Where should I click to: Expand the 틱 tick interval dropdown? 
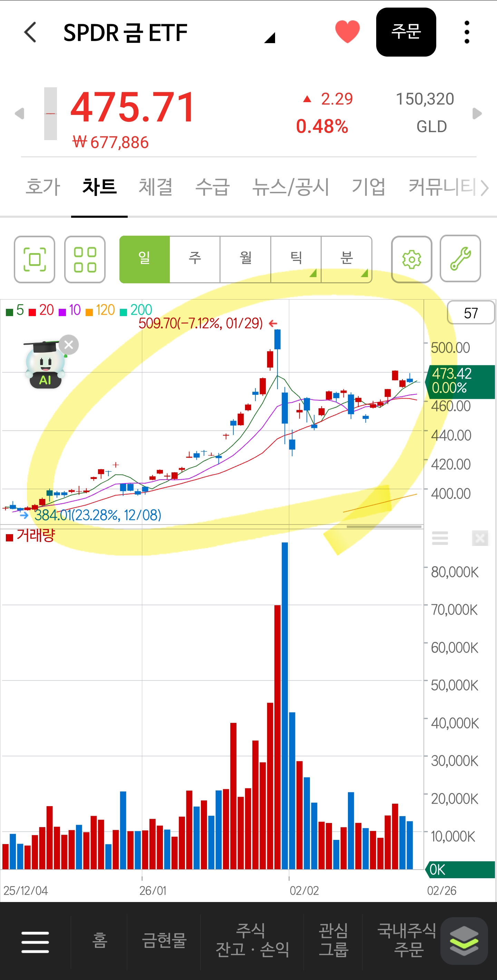click(x=296, y=259)
